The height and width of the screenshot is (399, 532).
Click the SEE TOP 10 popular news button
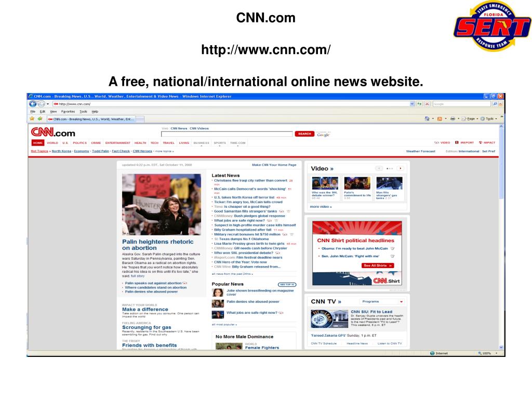[287, 284]
